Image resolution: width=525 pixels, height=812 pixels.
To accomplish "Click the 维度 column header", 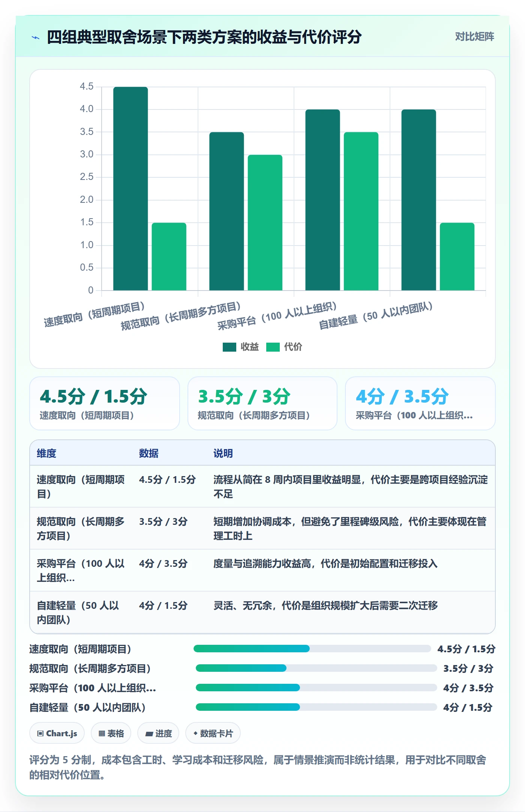I will (46, 453).
